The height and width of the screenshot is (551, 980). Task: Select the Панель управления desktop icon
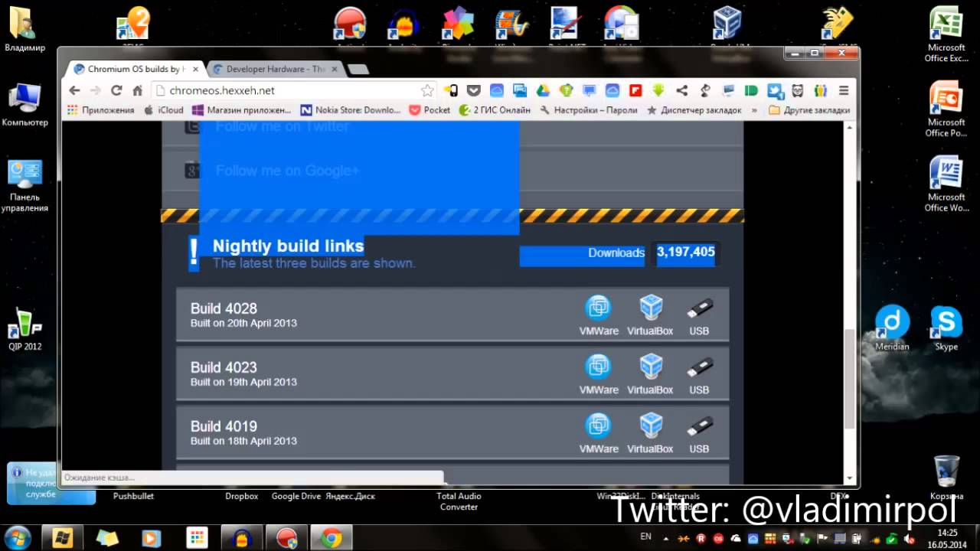click(x=24, y=186)
